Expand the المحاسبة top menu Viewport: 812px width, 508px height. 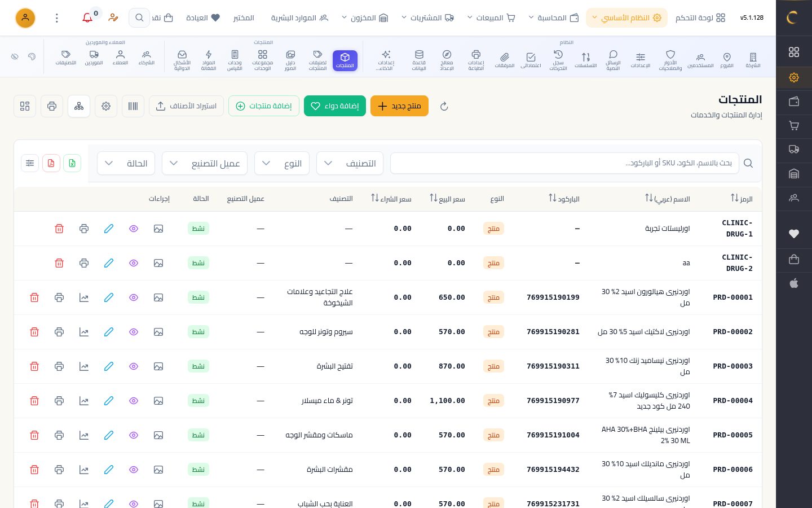(554, 18)
